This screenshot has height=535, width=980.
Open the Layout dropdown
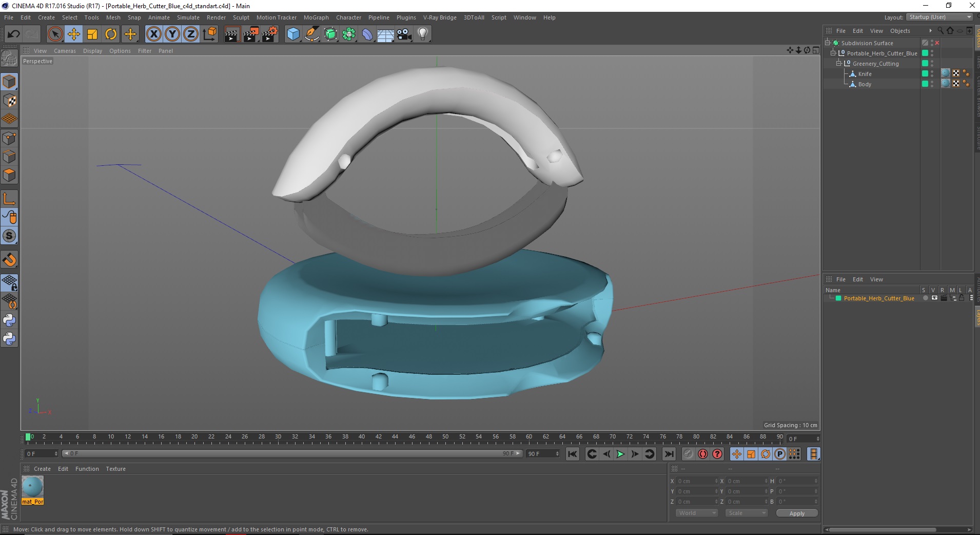point(939,17)
